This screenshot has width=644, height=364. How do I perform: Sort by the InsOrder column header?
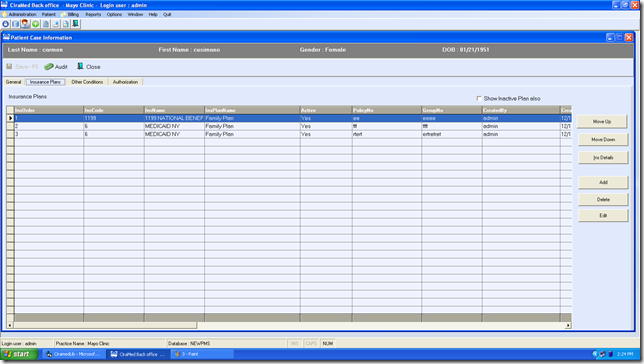coord(48,110)
